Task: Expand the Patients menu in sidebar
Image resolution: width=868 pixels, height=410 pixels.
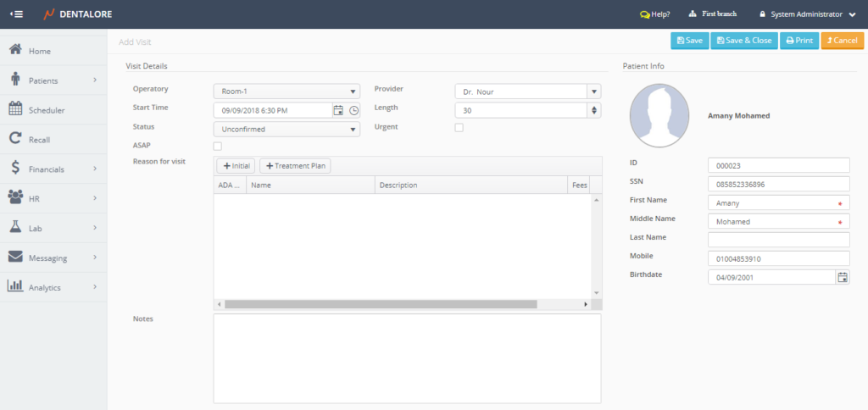Action: [53, 80]
